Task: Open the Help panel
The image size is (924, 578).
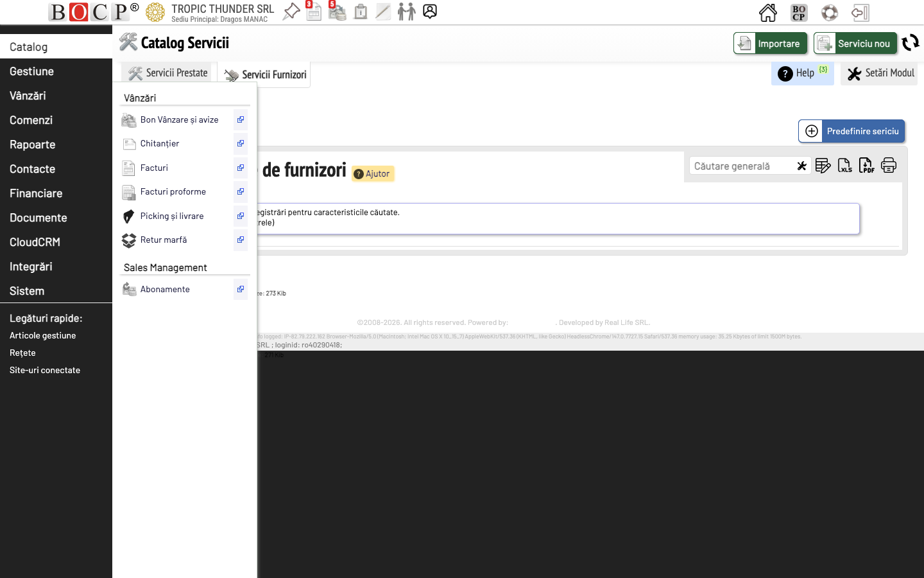Action: coord(801,73)
